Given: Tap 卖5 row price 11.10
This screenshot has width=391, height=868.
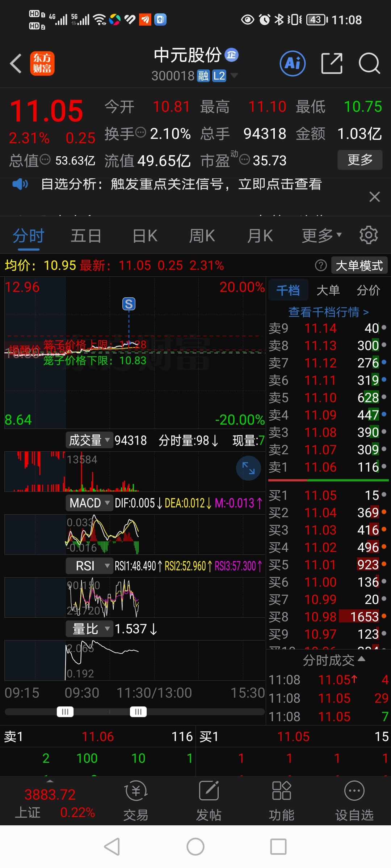Looking at the screenshot, I should click(320, 397).
